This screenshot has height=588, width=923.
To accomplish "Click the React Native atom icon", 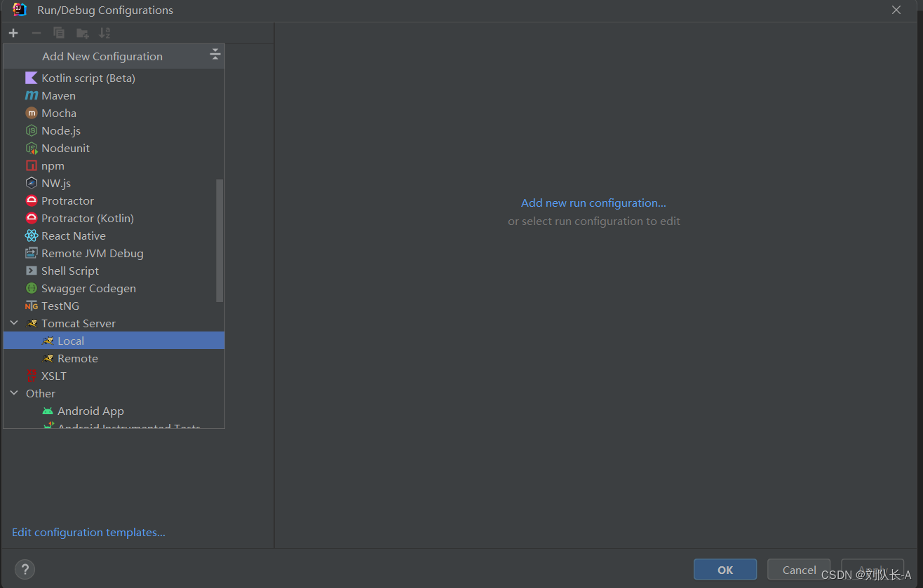I will click(x=31, y=235).
